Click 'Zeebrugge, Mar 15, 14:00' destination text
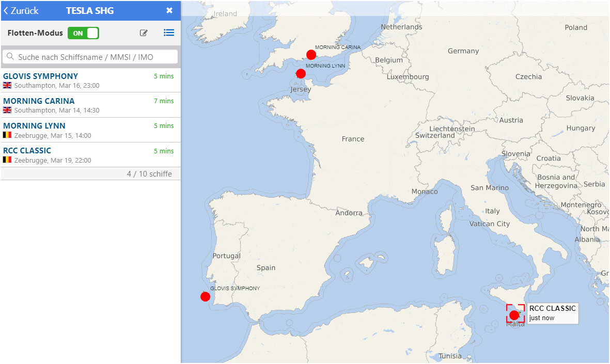This screenshot has height=364, width=610. pyautogui.click(x=53, y=136)
